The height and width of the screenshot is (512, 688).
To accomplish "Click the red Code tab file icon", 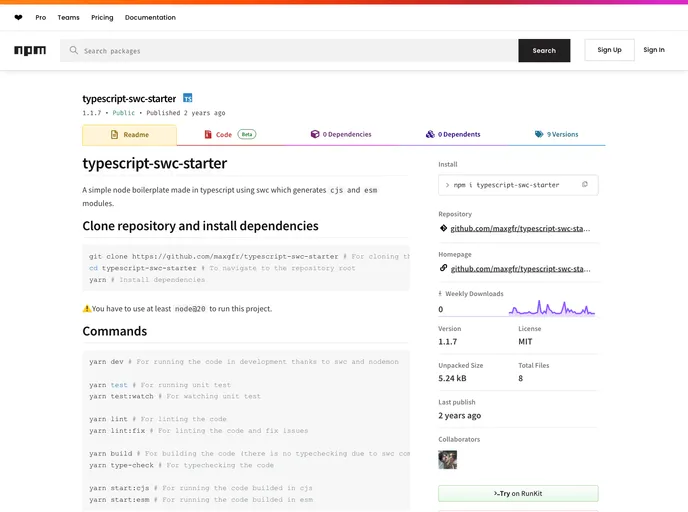I will tap(208, 135).
